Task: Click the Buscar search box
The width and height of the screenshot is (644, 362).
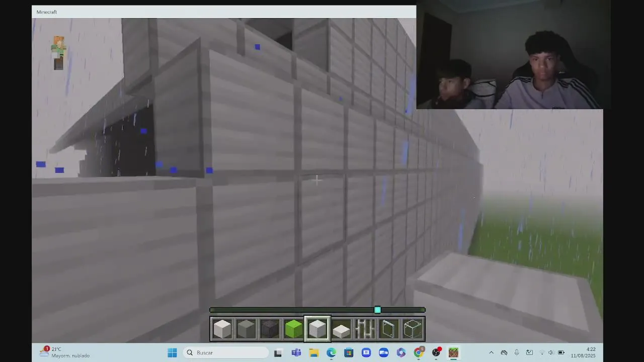Action: coord(226,352)
